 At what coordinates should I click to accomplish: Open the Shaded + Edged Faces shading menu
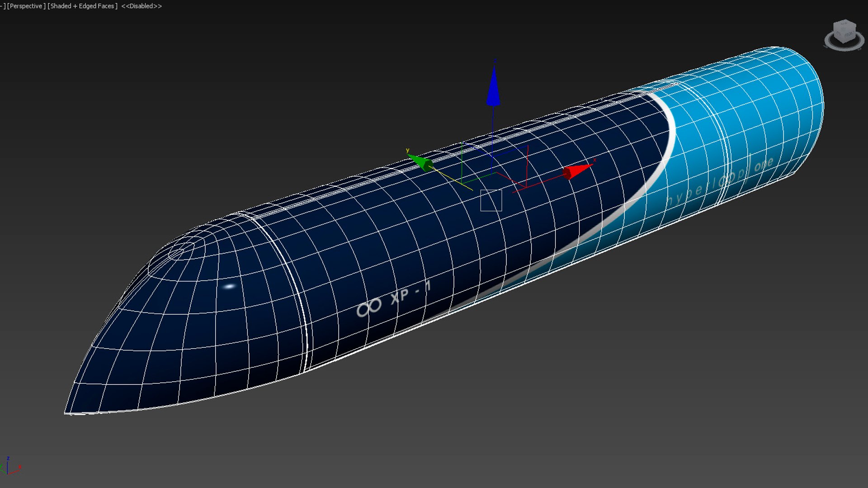82,6
